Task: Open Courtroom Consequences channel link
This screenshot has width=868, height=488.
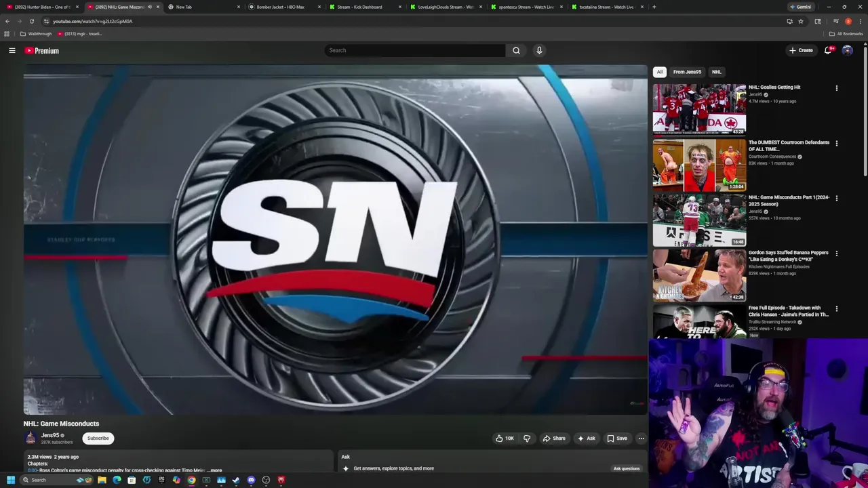Action: (x=772, y=157)
